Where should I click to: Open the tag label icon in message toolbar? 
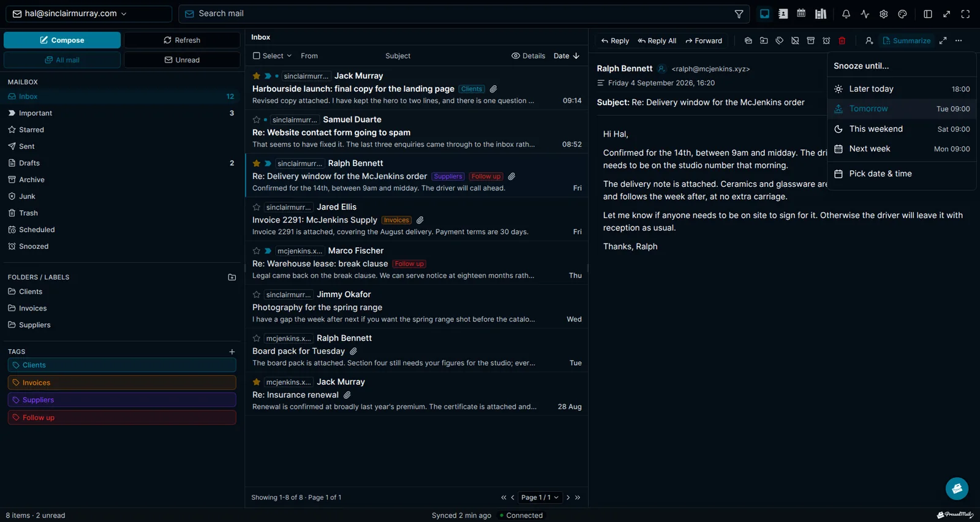click(x=779, y=40)
